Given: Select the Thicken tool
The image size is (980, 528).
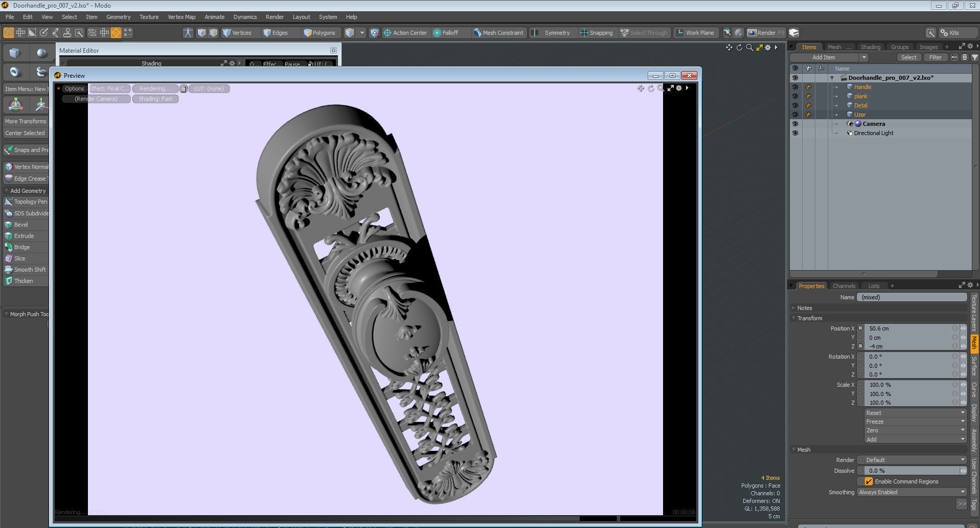Looking at the screenshot, I should coord(26,281).
